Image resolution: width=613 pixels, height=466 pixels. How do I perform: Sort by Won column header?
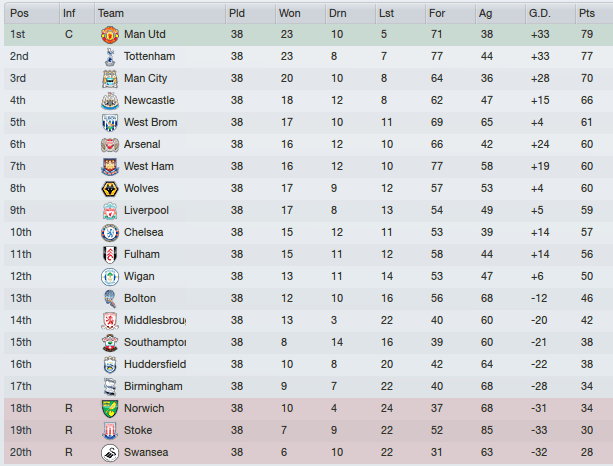(x=290, y=13)
